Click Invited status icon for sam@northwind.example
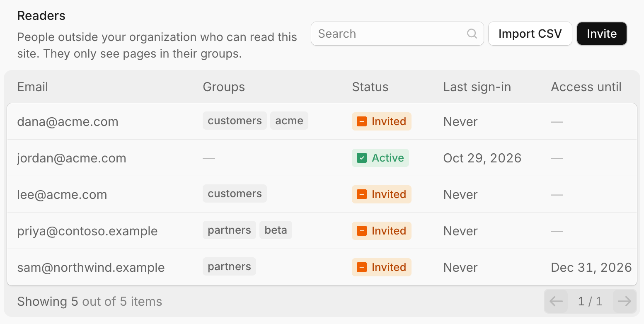The image size is (644, 324). [362, 267]
